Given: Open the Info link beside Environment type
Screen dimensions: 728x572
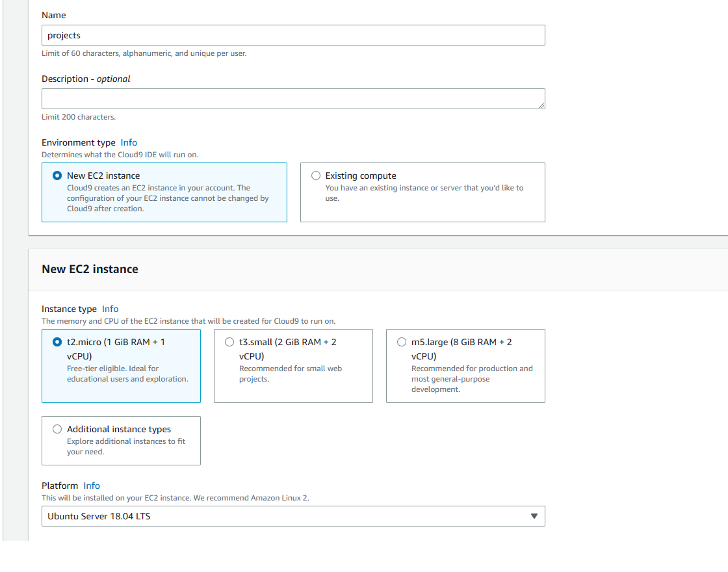Looking at the screenshot, I should tap(129, 142).
